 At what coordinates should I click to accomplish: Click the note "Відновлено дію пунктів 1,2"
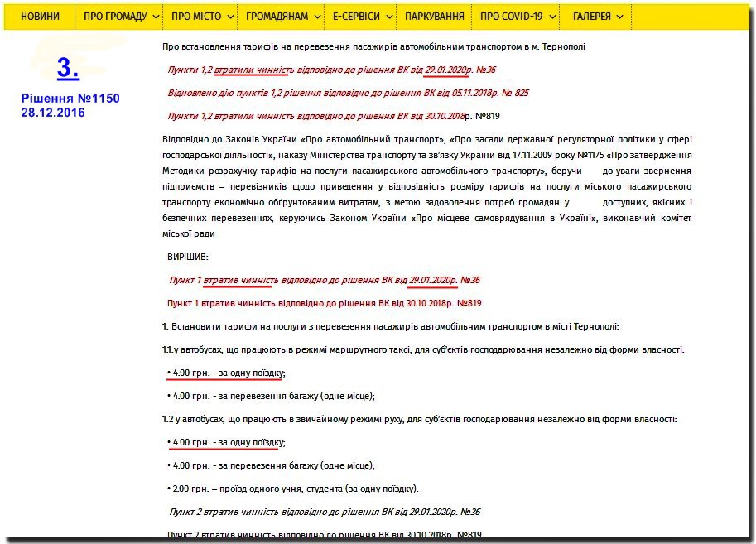[x=348, y=93]
